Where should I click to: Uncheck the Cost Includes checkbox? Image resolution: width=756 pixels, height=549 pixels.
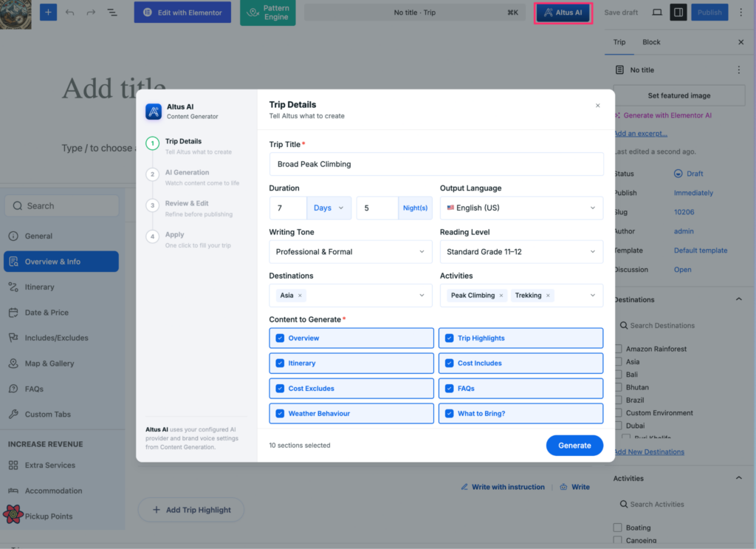(x=449, y=364)
